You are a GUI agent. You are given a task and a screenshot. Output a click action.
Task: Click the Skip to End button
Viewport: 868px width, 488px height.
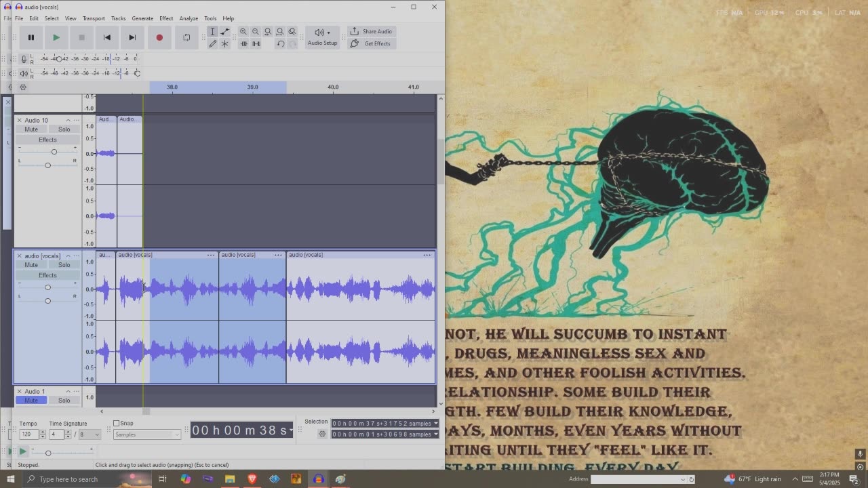click(132, 38)
